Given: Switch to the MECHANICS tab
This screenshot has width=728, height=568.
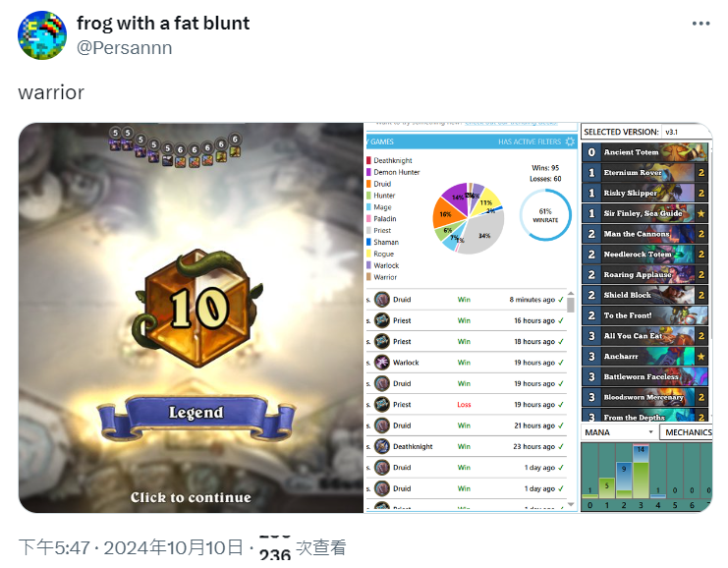Looking at the screenshot, I should [687, 432].
